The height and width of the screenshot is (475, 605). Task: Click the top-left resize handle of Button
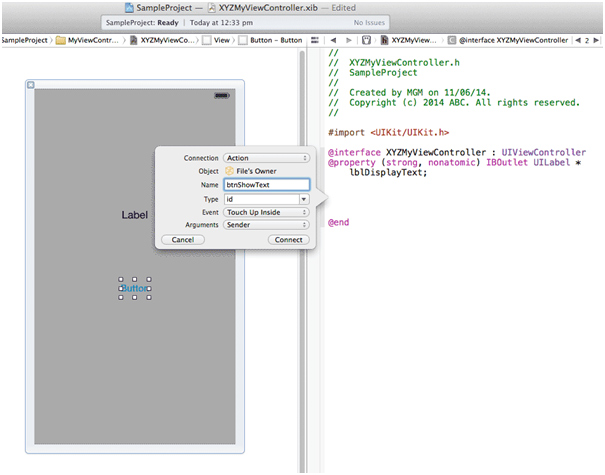pyautogui.click(x=121, y=279)
